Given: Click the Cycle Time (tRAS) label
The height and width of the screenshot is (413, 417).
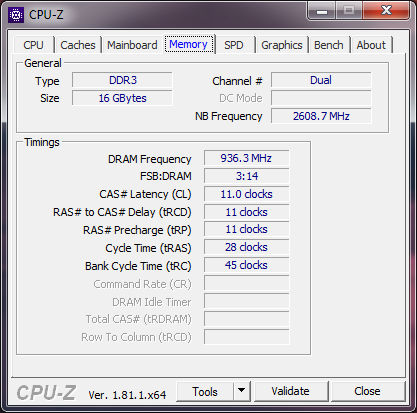Looking at the screenshot, I should coord(148,248).
